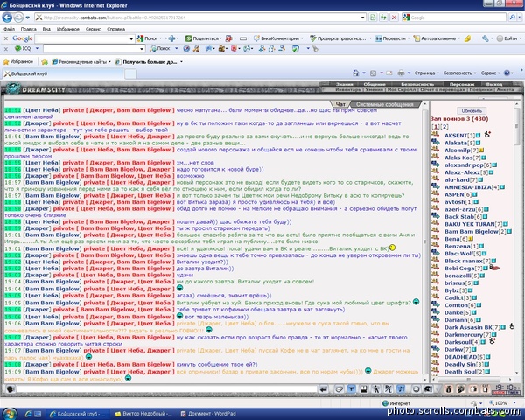
Task: Click the browser Back button
Action: pos(7,17)
